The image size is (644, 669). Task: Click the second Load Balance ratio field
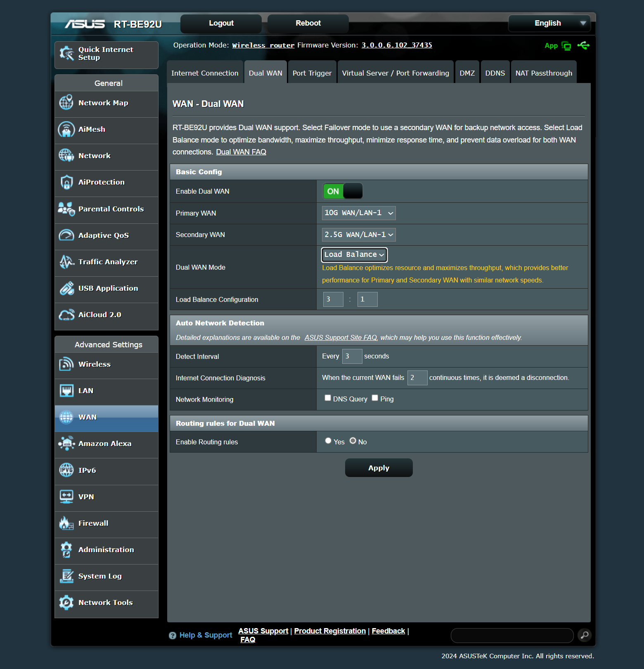point(367,299)
